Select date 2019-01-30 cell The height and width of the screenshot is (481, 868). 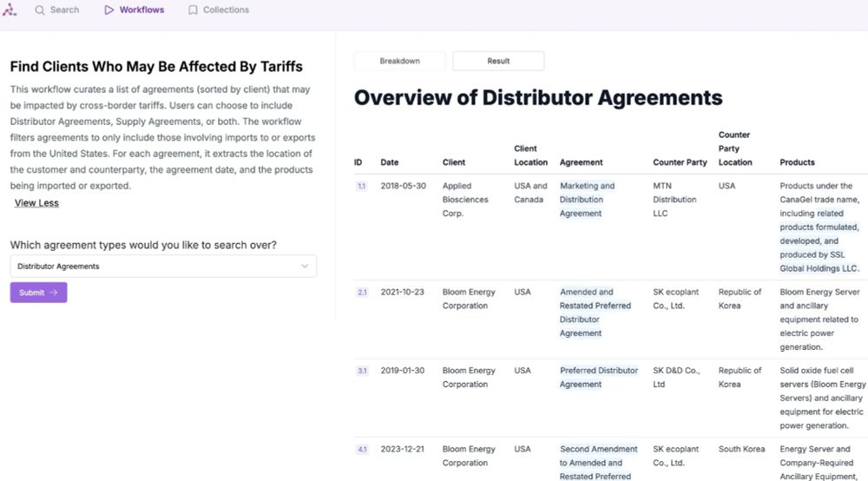(403, 371)
